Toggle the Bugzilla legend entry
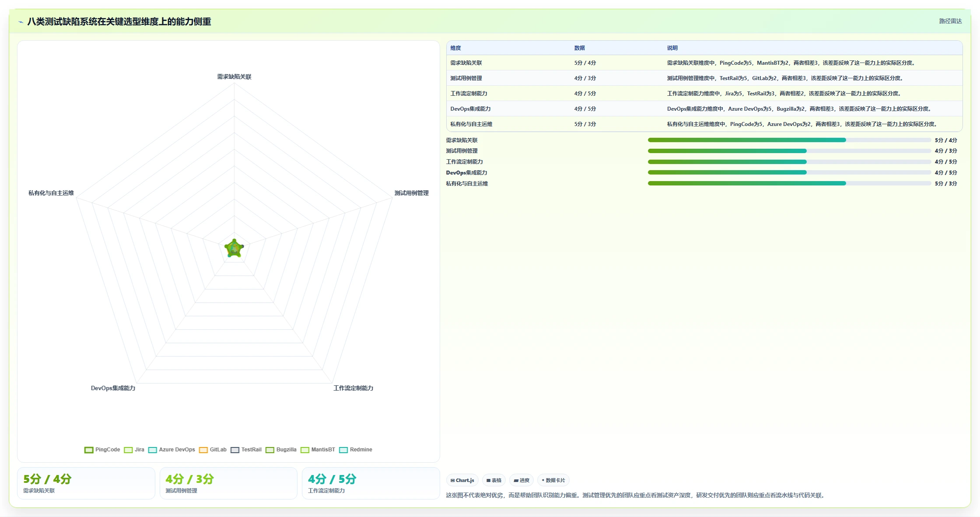 pyautogui.click(x=281, y=450)
